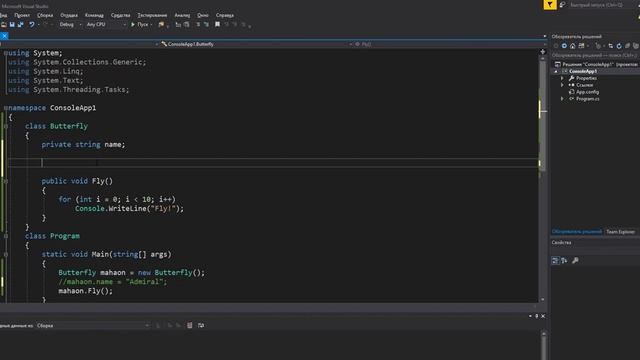Collapse the class Butterfly code region
Image resolution: width=640 pixels, height=360 pixels.
[6, 126]
